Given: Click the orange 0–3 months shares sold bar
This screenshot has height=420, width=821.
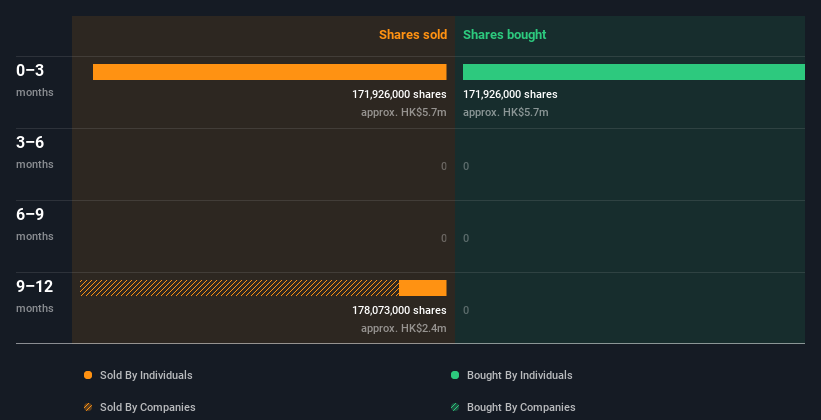Looking at the screenshot, I should pyautogui.click(x=270, y=72).
